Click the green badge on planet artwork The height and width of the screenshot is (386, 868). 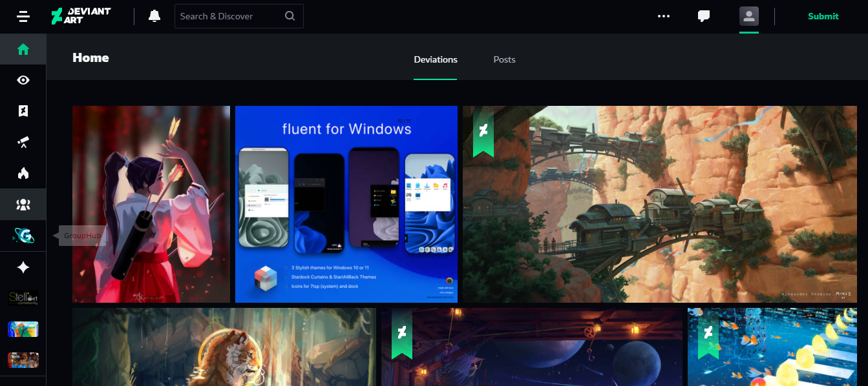click(x=401, y=333)
